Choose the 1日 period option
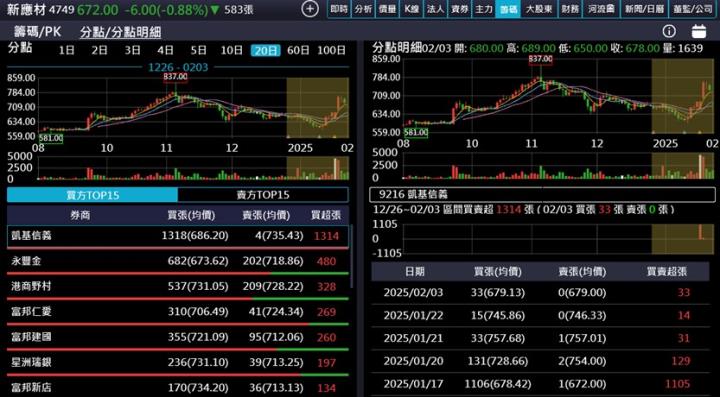Viewport: 720px width, 397px height. 67,50
